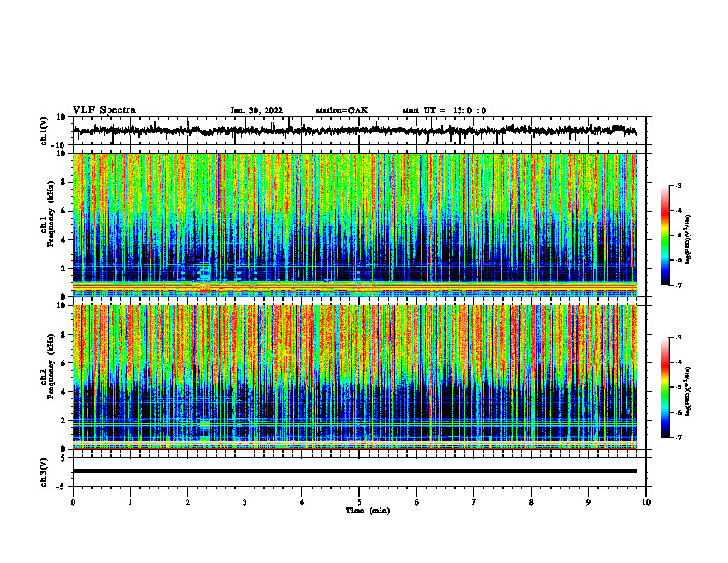Select the "start UT = 13:0 :0" text
Image resolution: width=728 pixels, height=563 pixels.
pyautogui.click(x=444, y=110)
